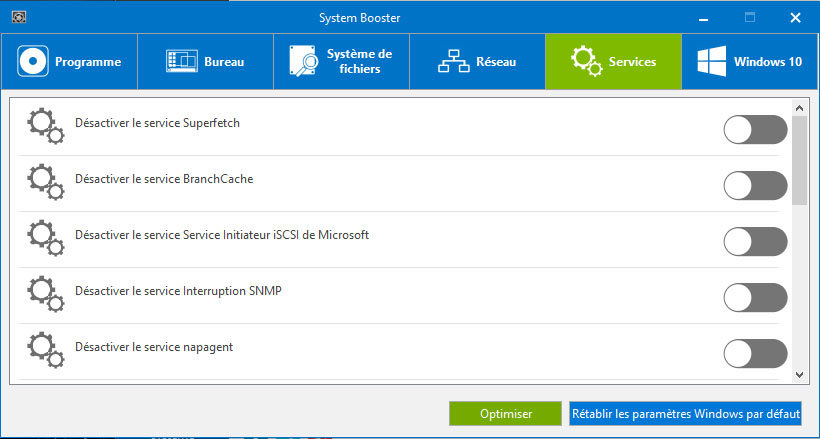820x439 pixels.
Task: Switch to the Windows 10 tab
Action: point(750,62)
